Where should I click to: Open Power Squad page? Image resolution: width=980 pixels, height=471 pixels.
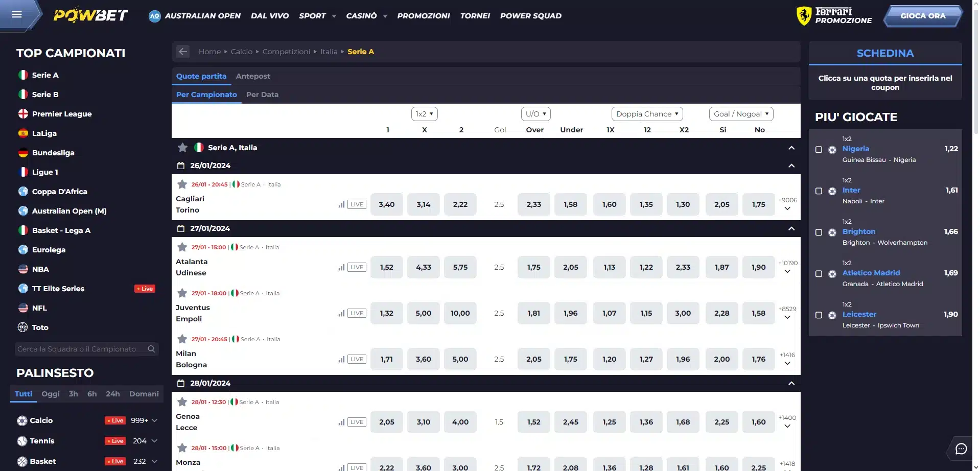pos(531,16)
